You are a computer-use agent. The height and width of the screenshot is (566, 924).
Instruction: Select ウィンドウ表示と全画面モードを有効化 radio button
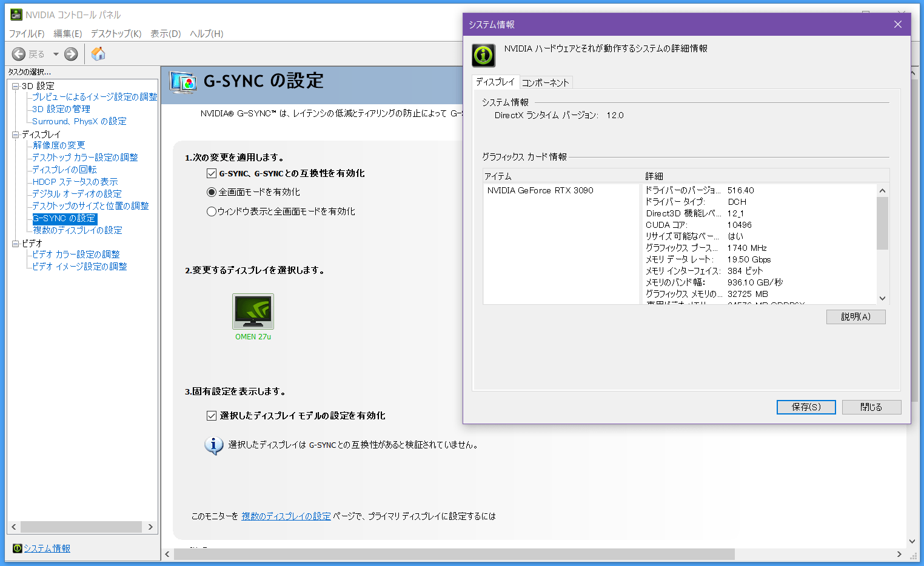pos(212,211)
